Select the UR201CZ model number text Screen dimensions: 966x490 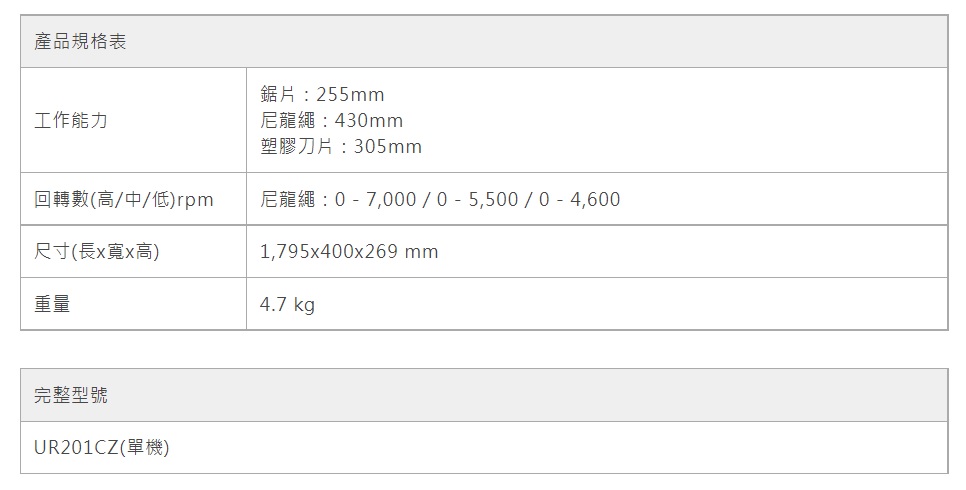coord(76,448)
